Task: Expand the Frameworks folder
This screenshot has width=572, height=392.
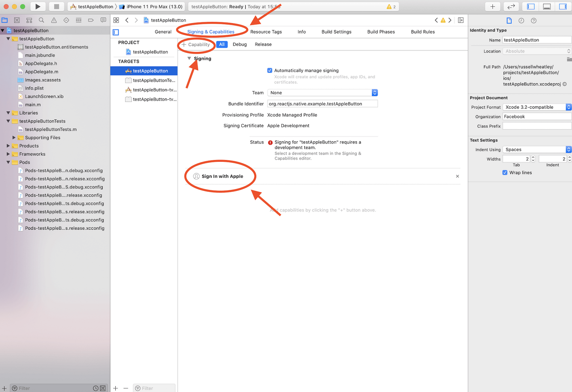Action: point(8,154)
